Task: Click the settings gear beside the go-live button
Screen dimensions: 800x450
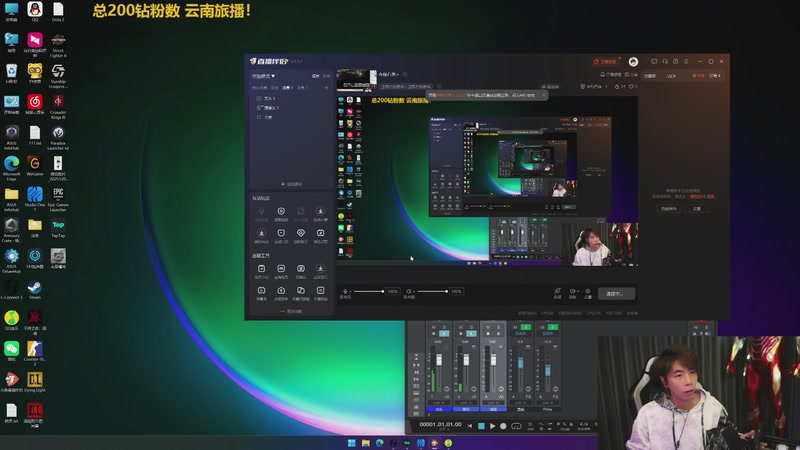Action: pos(588,291)
